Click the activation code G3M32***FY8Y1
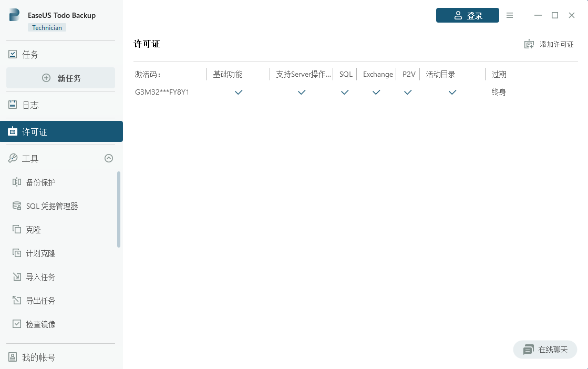The height and width of the screenshot is (369, 588). (x=162, y=93)
